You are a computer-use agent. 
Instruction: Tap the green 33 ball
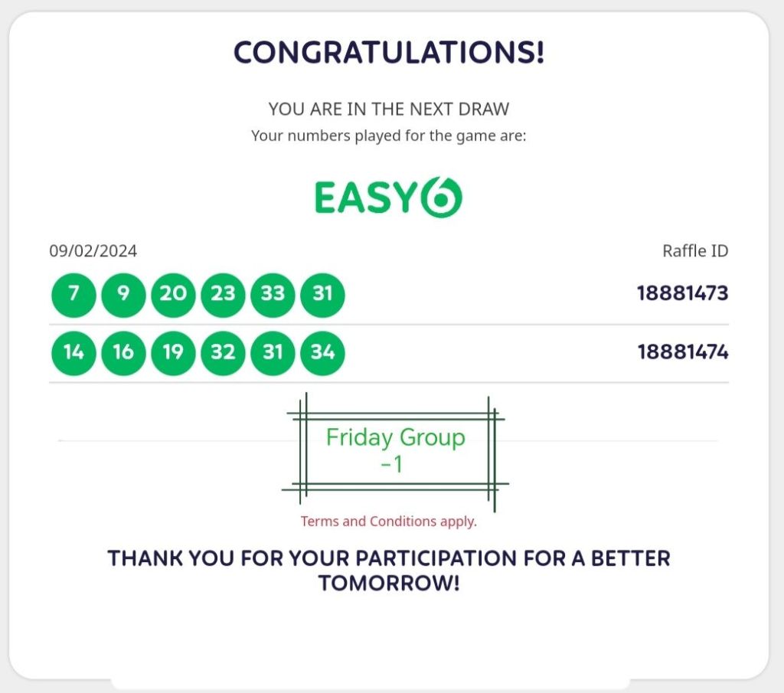click(x=273, y=294)
